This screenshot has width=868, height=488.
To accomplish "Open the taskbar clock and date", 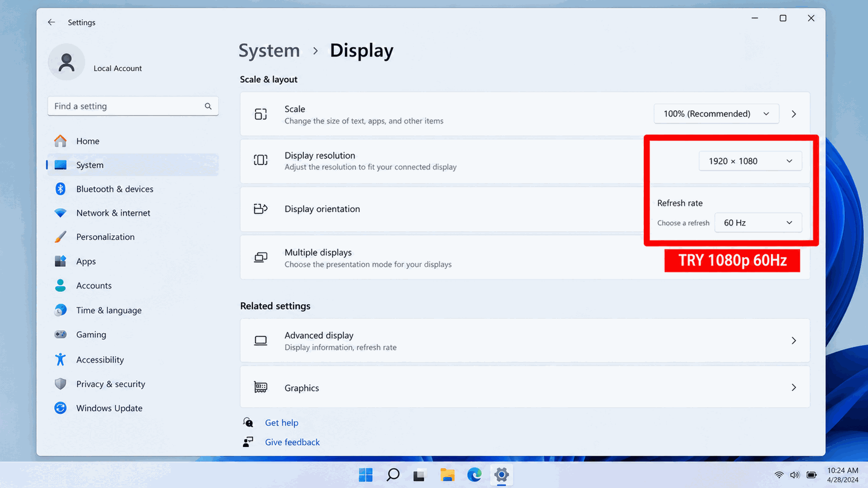I will pos(843,475).
